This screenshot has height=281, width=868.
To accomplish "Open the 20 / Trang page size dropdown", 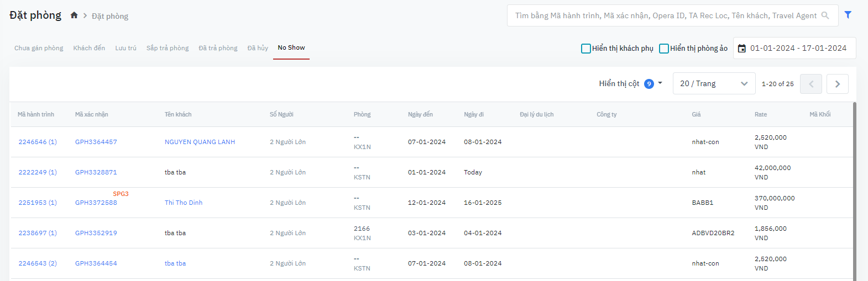I will pyautogui.click(x=714, y=84).
